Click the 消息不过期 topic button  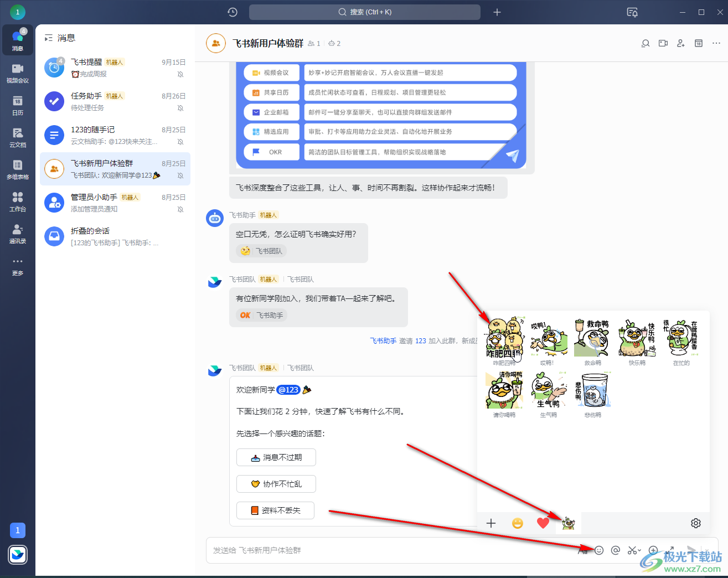276,457
